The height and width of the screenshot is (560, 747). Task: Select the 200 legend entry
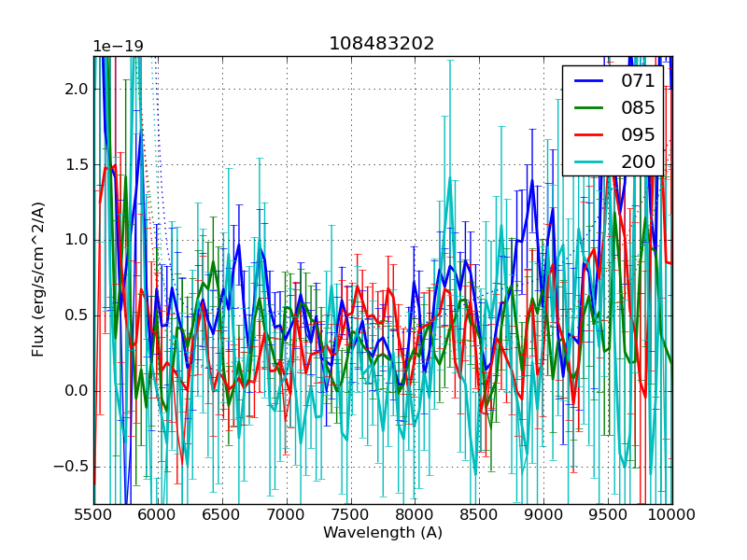[x=638, y=161]
